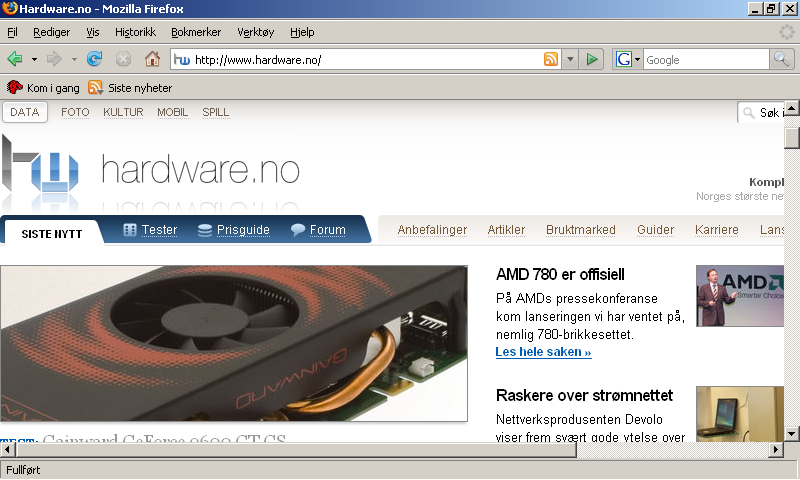This screenshot has height=480, width=800.
Task: Expand the address bar history dropdown
Action: (x=570, y=60)
